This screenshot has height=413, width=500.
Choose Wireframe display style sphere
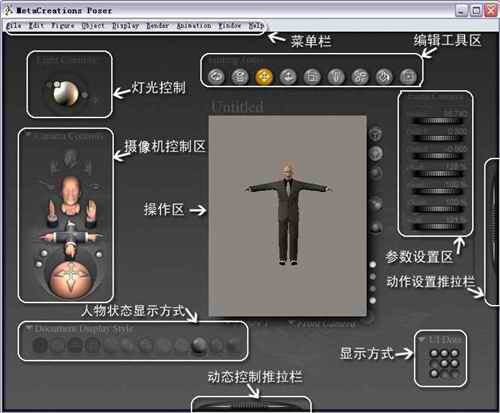[x=75, y=345]
